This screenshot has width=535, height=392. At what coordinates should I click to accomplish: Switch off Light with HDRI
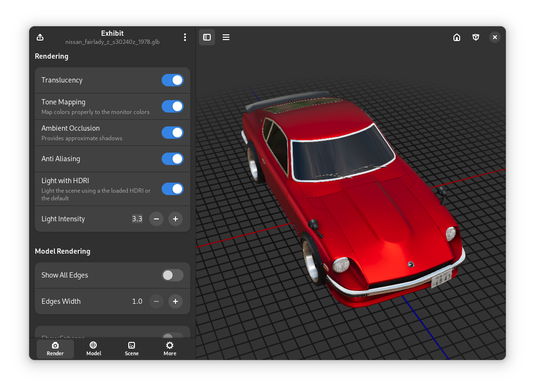coord(172,189)
